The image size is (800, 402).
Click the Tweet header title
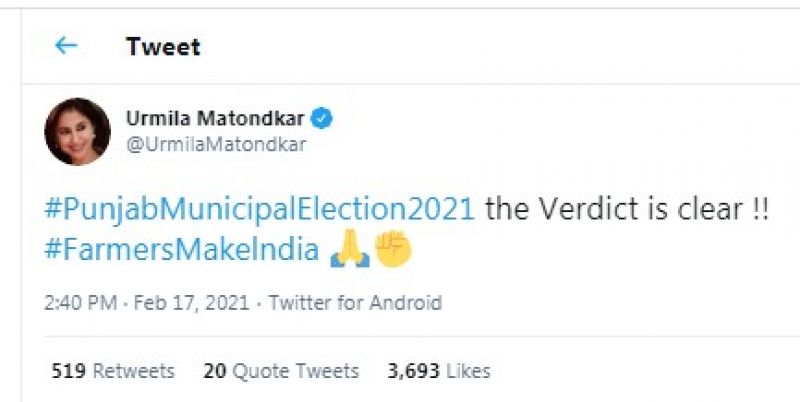click(163, 46)
